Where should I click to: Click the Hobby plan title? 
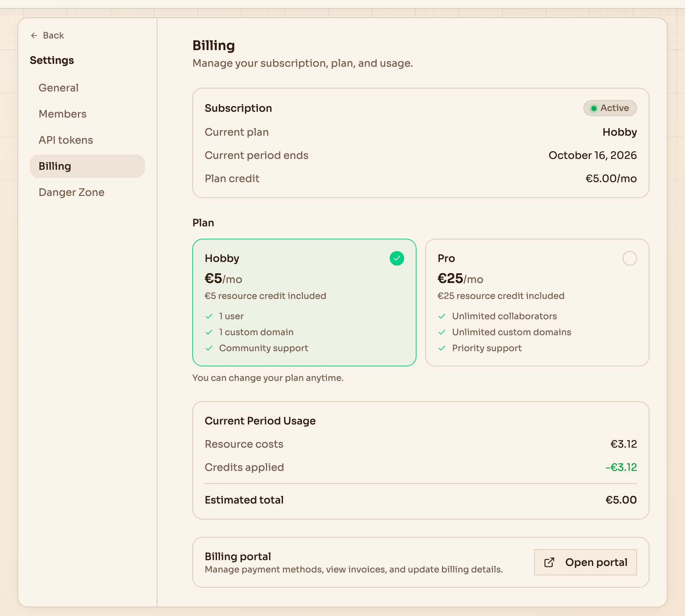222,258
